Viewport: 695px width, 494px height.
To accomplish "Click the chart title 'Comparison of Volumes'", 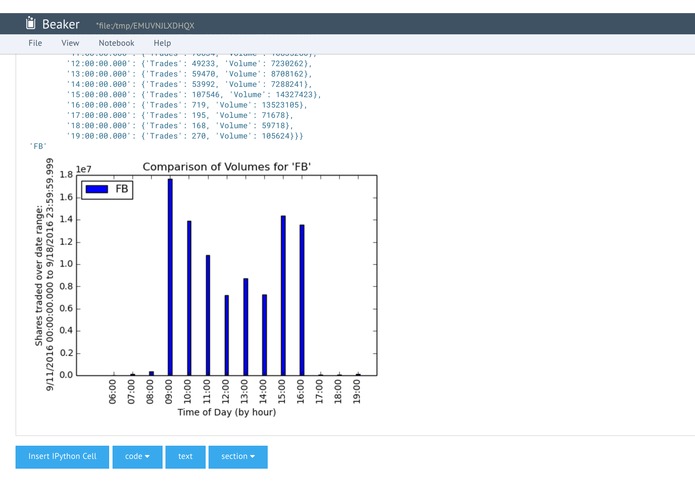I will (x=226, y=167).
